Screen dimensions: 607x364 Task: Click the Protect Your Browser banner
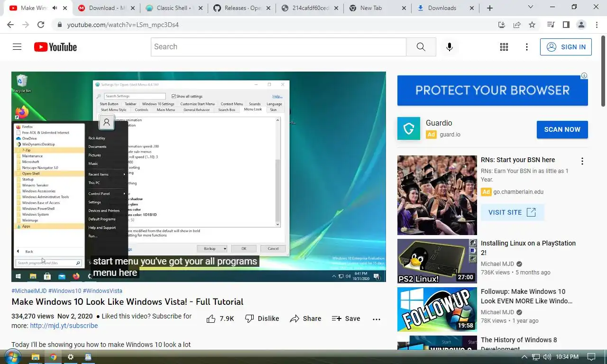coord(492,90)
